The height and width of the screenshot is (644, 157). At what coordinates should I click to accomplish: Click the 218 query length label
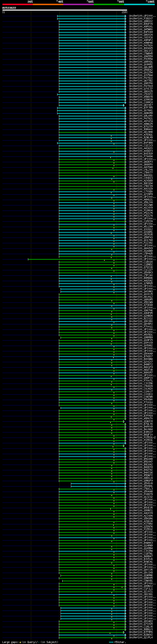pos(124,12)
